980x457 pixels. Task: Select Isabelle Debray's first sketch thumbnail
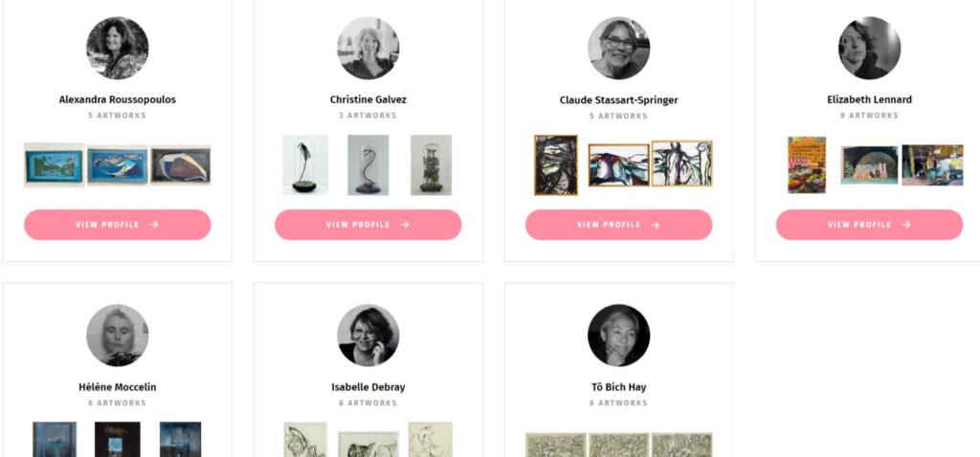(x=305, y=440)
